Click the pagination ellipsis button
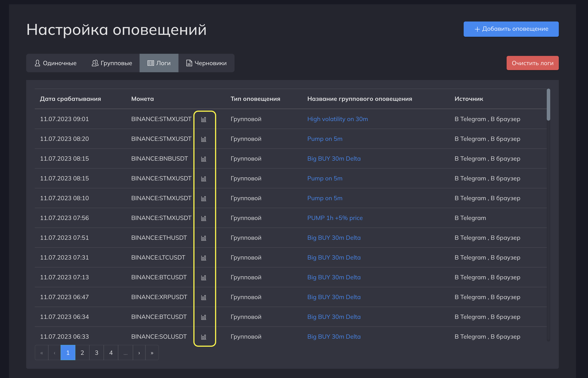This screenshot has height=378, width=588. (125, 353)
